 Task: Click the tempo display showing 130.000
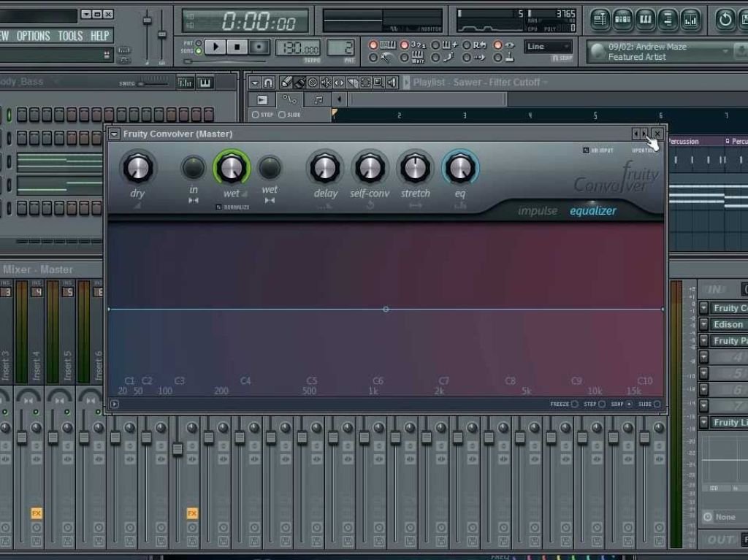(x=298, y=47)
